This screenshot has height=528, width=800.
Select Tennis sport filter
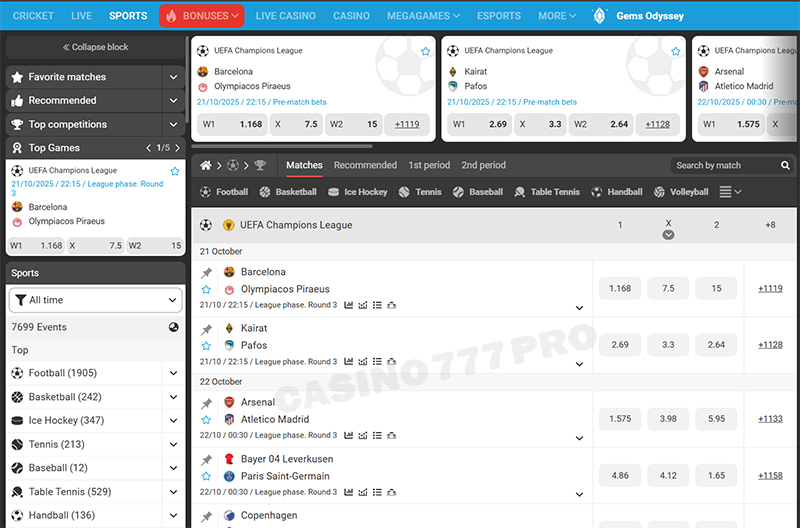pyautogui.click(x=420, y=192)
